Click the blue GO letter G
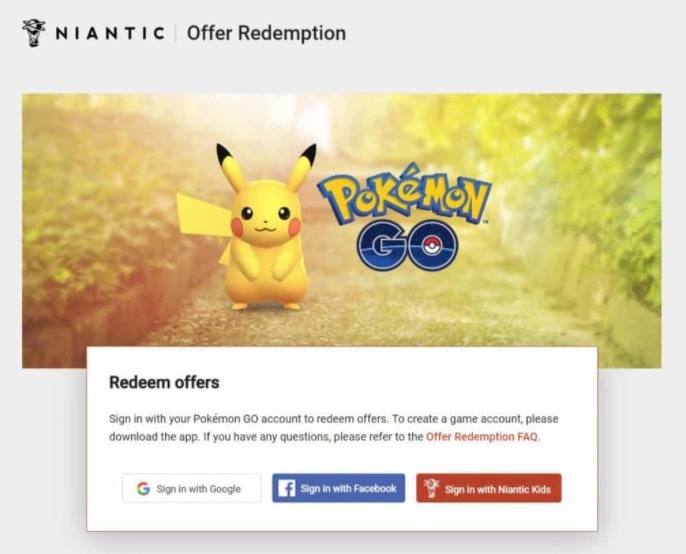 (x=386, y=245)
